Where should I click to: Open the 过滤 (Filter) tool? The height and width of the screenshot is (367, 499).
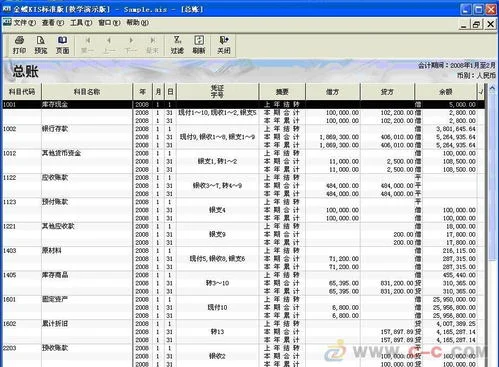pos(177,45)
